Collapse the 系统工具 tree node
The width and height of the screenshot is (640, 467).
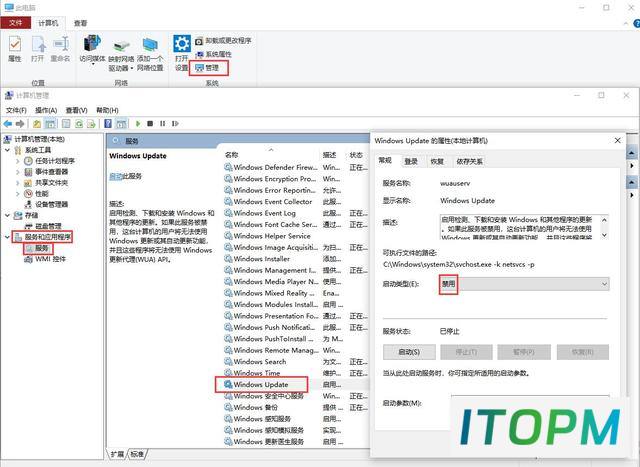[7, 150]
